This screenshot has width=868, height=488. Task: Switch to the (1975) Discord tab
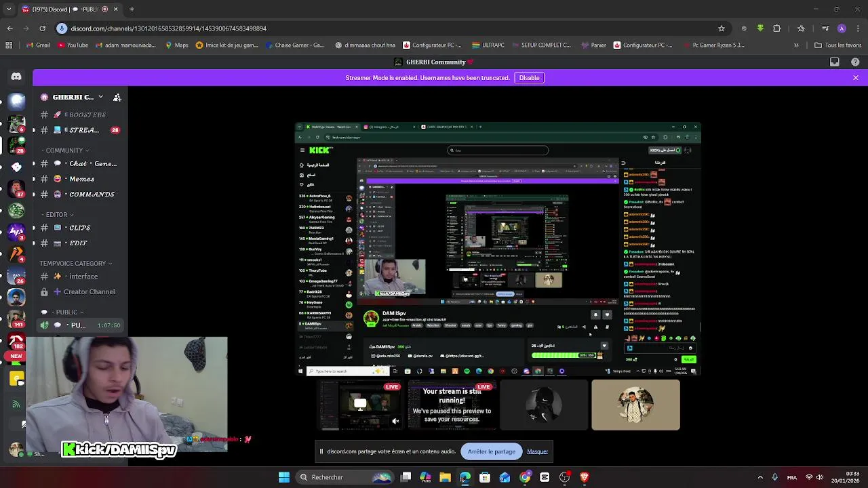tap(70, 9)
